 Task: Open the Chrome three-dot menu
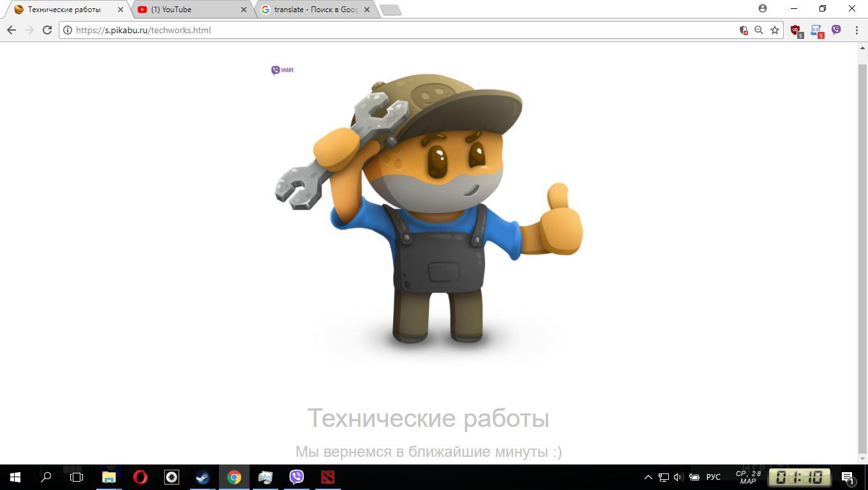tap(857, 30)
